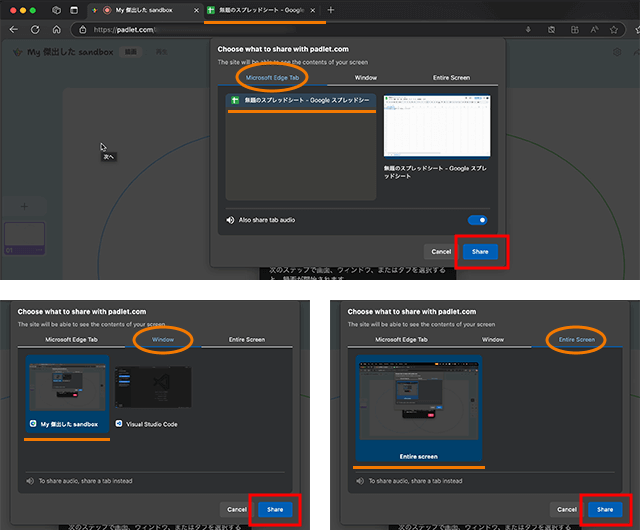The image size is (640, 530).
Task: Select Entire Screen tab in dialog with audio toggle
Action: (451, 78)
